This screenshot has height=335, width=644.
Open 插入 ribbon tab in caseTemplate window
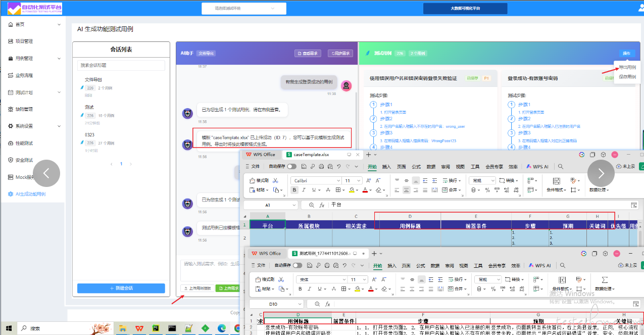tap(386, 166)
